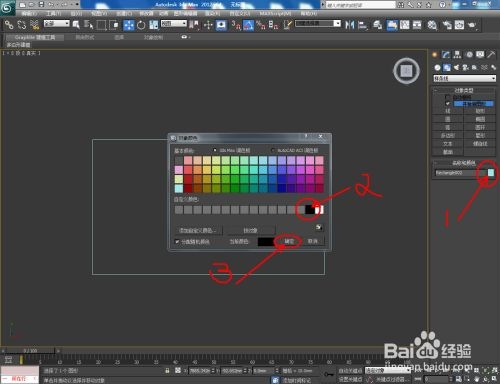Select the Unlink Selection tool
The height and width of the screenshot is (384, 500).
click(x=22, y=25)
